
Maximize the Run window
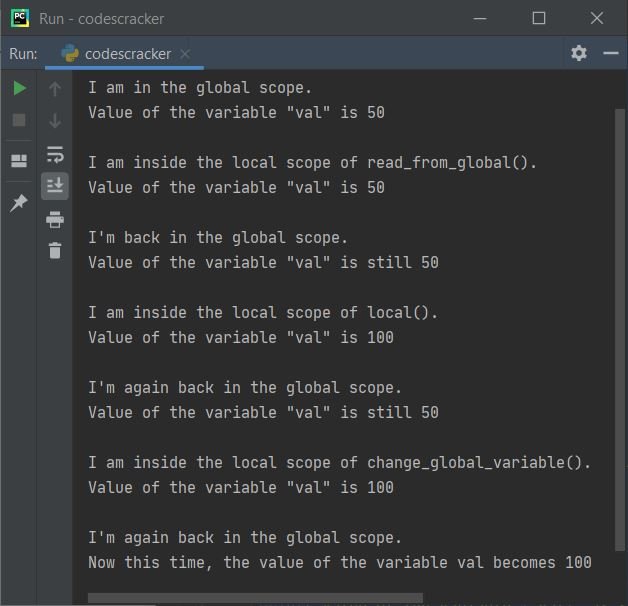pyautogui.click(x=539, y=18)
